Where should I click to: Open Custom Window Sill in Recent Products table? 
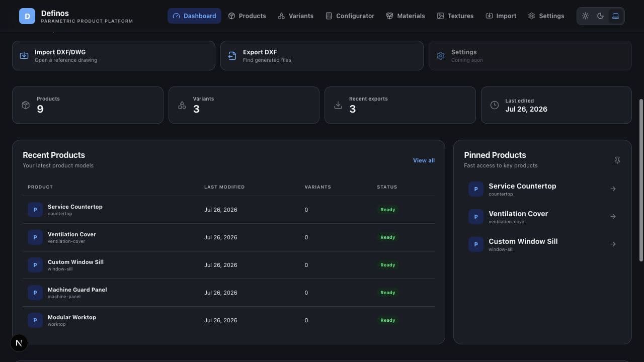coord(75,262)
